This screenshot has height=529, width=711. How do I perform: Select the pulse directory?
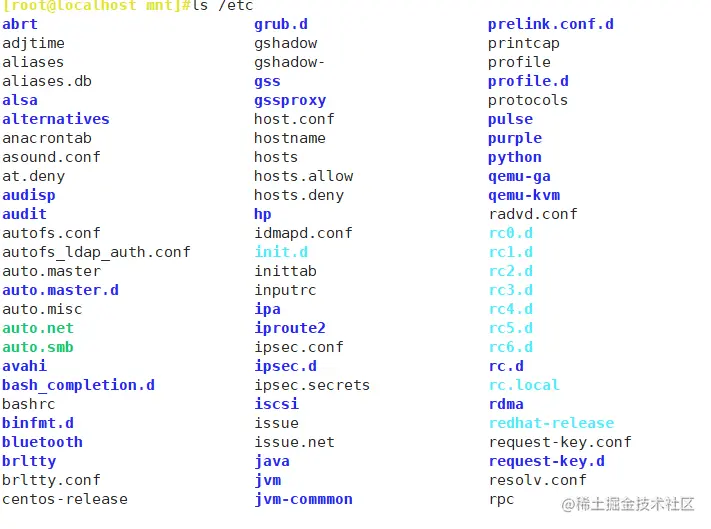point(511,120)
